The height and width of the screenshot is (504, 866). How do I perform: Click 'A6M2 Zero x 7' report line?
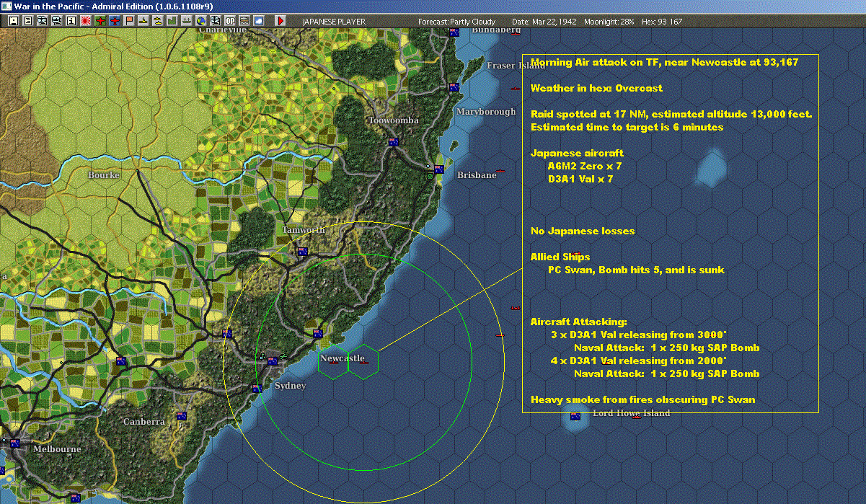point(585,167)
